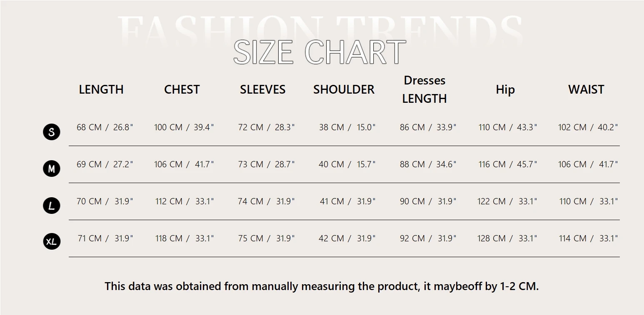The image size is (644, 315).
Task: Click the SIZE CHART title text
Action: pos(319,52)
